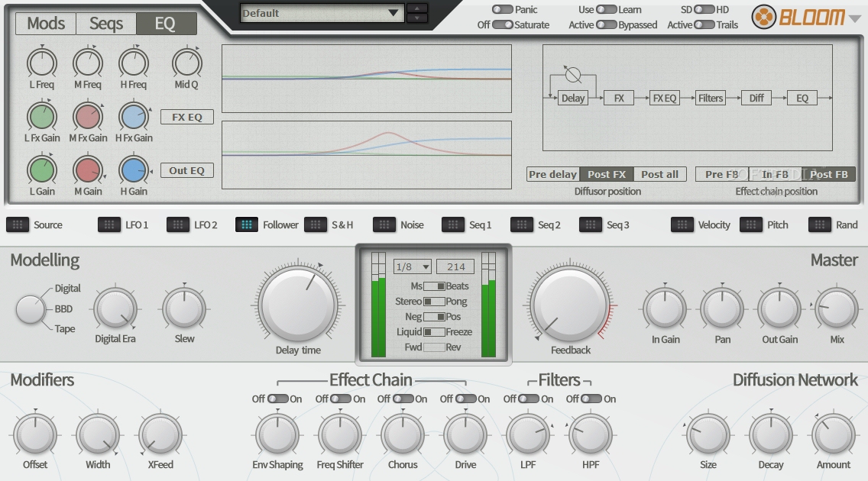Click the Mid Q knob
Image resolution: width=868 pixels, height=481 pixels.
187,63
